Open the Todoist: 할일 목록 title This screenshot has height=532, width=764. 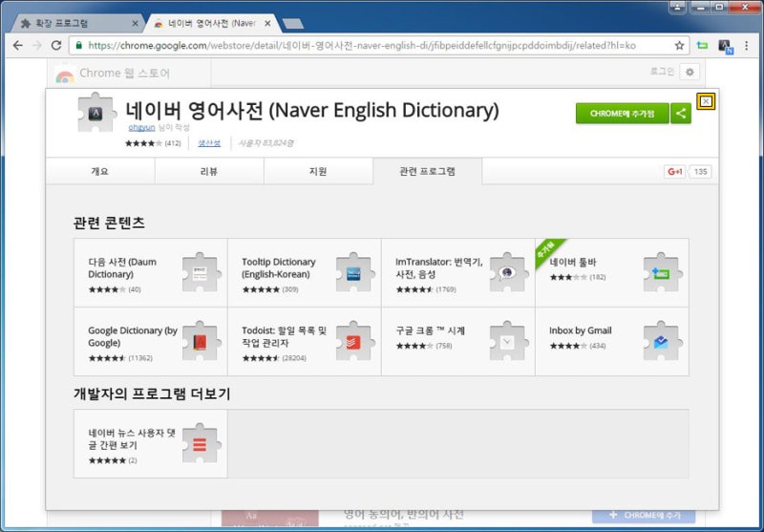[284, 336]
